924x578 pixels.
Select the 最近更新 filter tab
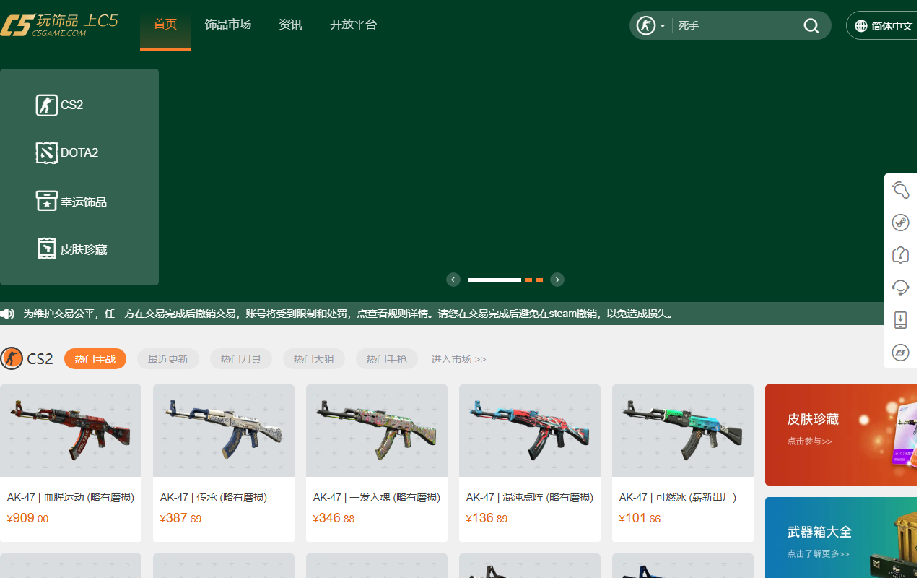pos(168,359)
